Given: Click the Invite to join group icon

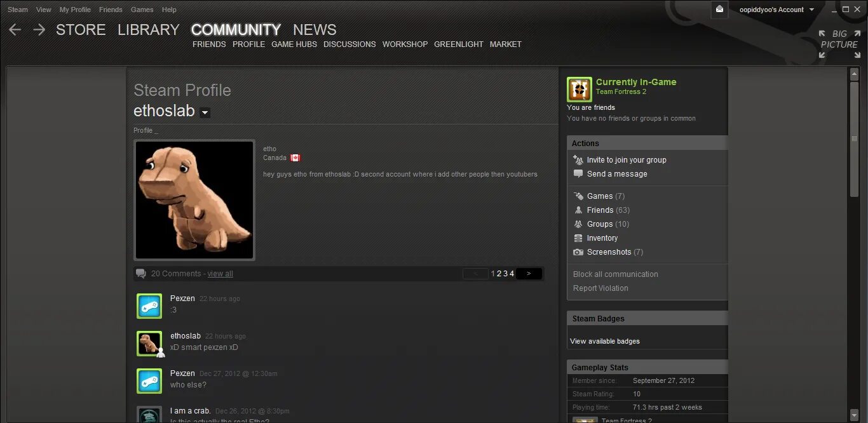Looking at the screenshot, I should point(578,160).
